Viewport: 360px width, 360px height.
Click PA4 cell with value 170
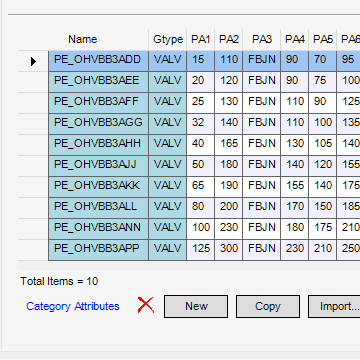coord(295,208)
